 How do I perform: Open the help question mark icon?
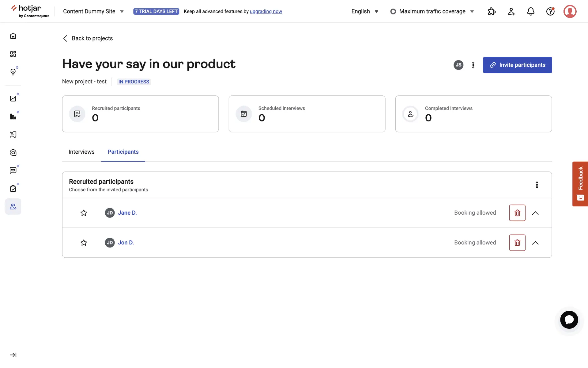pos(550,11)
